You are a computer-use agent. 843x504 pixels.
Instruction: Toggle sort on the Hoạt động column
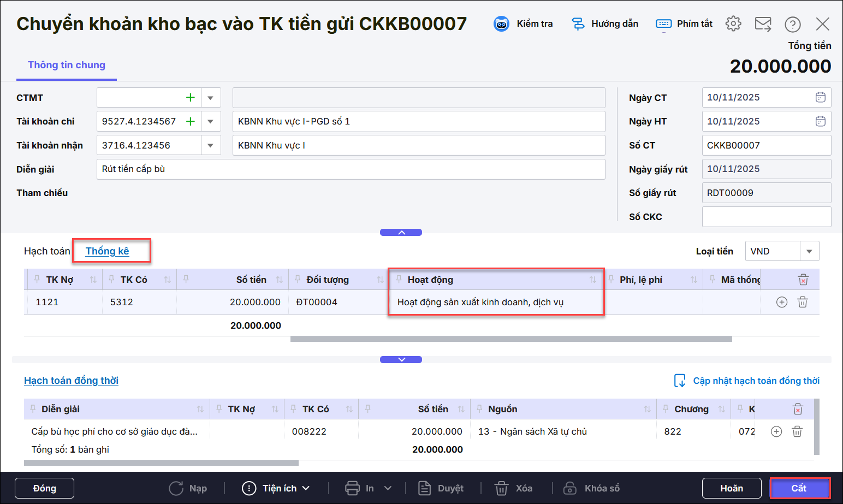[x=592, y=280]
